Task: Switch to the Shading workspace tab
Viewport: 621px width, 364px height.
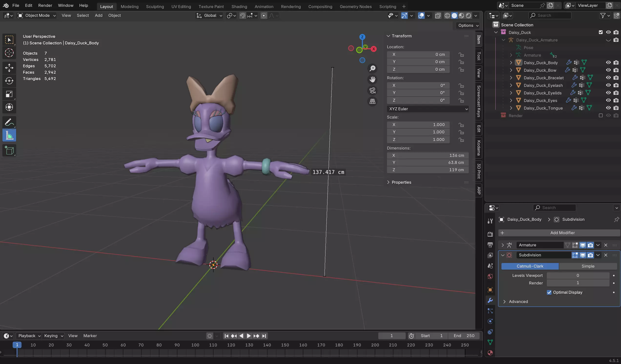Action: coord(239,6)
